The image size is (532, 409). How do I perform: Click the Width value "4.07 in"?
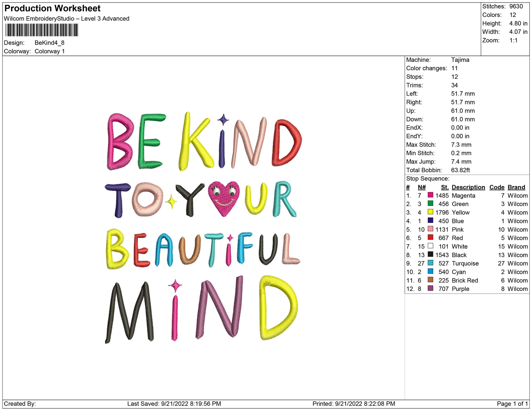coord(518,32)
